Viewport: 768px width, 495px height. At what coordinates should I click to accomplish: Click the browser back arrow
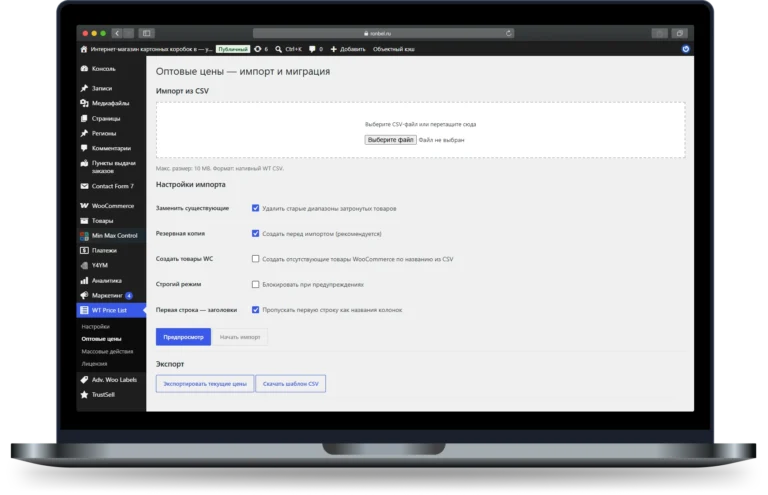pos(117,33)
